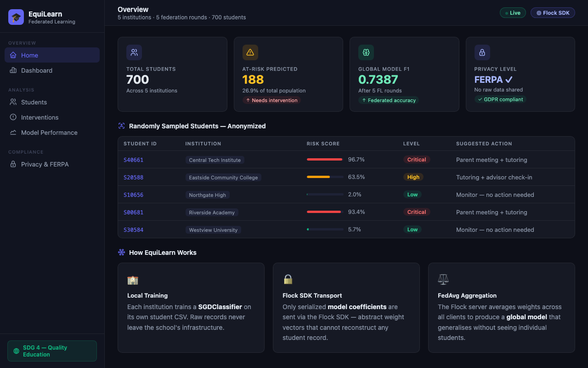Screen dimensions: 588x368
Task: Click the icon beside How EquiLearn Works
Action: 121,253
